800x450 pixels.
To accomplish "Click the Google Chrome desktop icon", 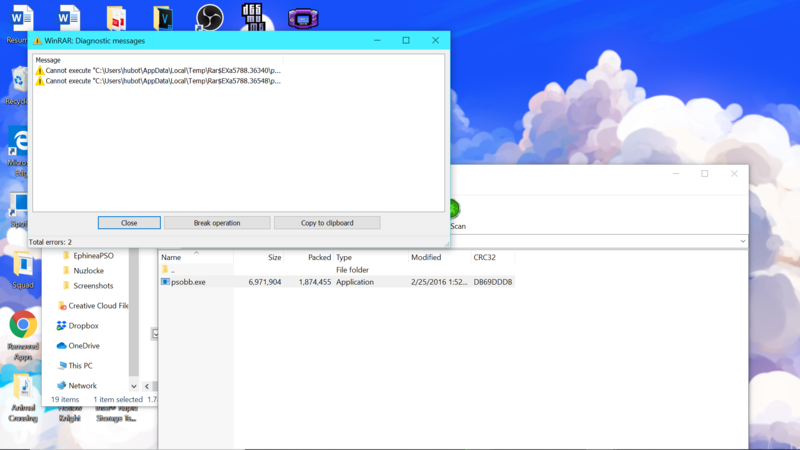I will click(23, 324).
